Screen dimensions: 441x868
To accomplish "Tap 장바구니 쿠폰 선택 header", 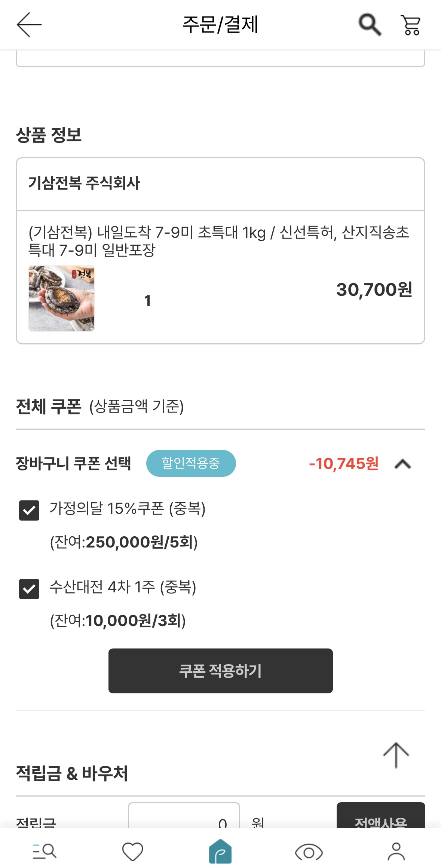I will (x=73, y=463).
